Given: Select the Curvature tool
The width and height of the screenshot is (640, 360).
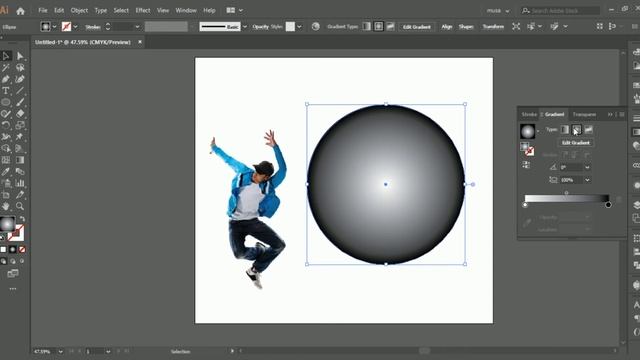Looking at the screenshot, I should click(20, 79).
